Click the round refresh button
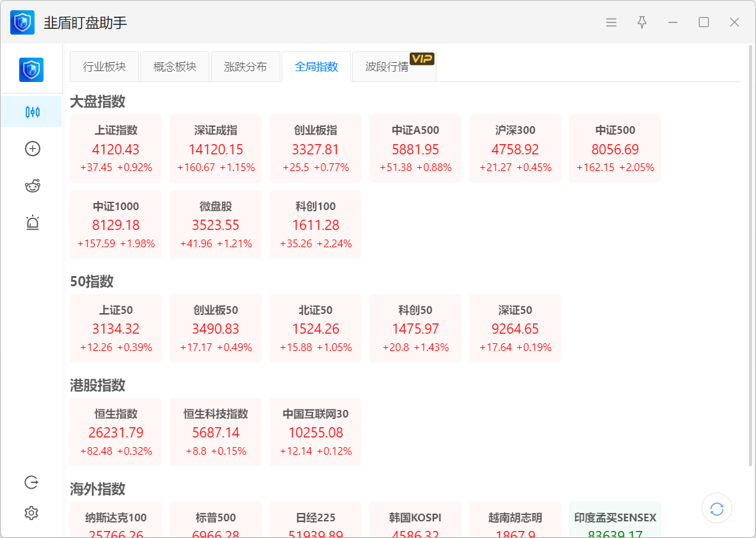This screenshot has width=756, height=538. pyautogui.click(x=717, y=509)
